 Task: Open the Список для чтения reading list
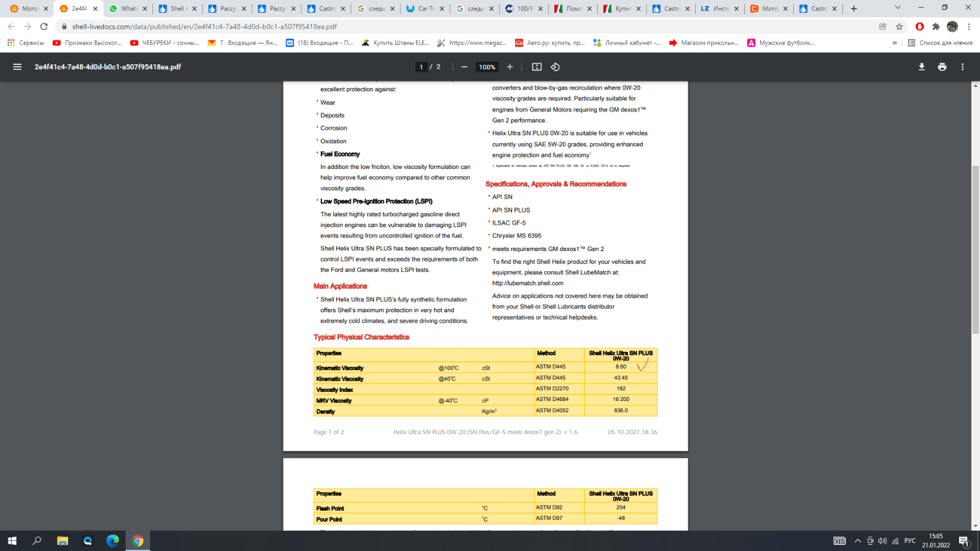(x=940, y=43)
